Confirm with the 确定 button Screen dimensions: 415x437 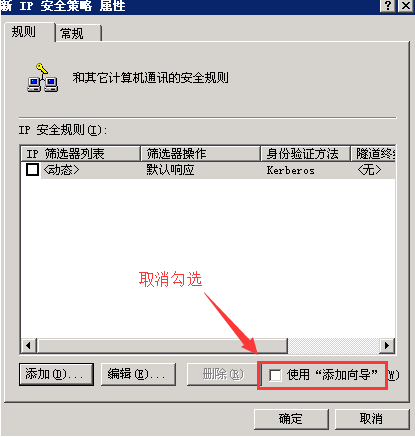point(291,419)
